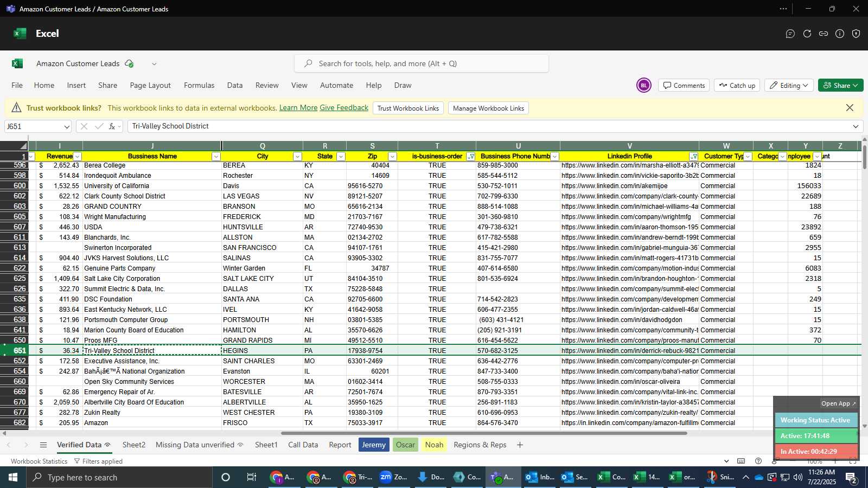Open the State column filter dropdown

(341, 157)
